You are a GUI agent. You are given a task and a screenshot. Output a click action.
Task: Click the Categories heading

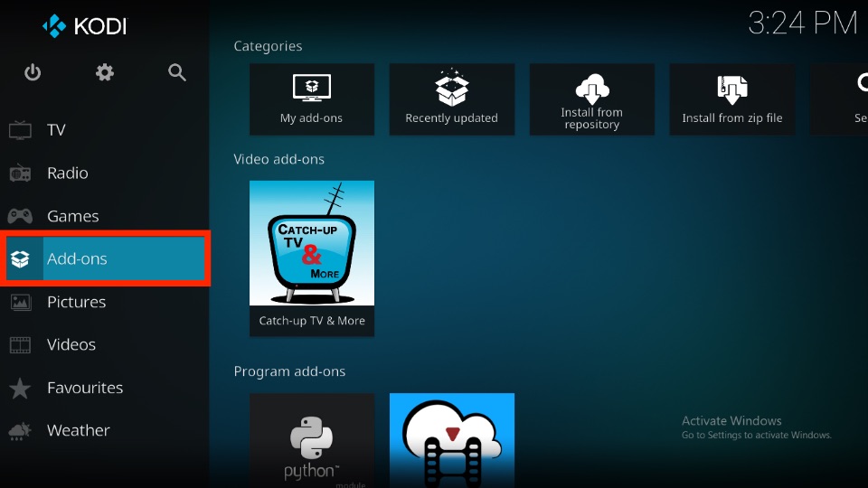click(268, 46)
